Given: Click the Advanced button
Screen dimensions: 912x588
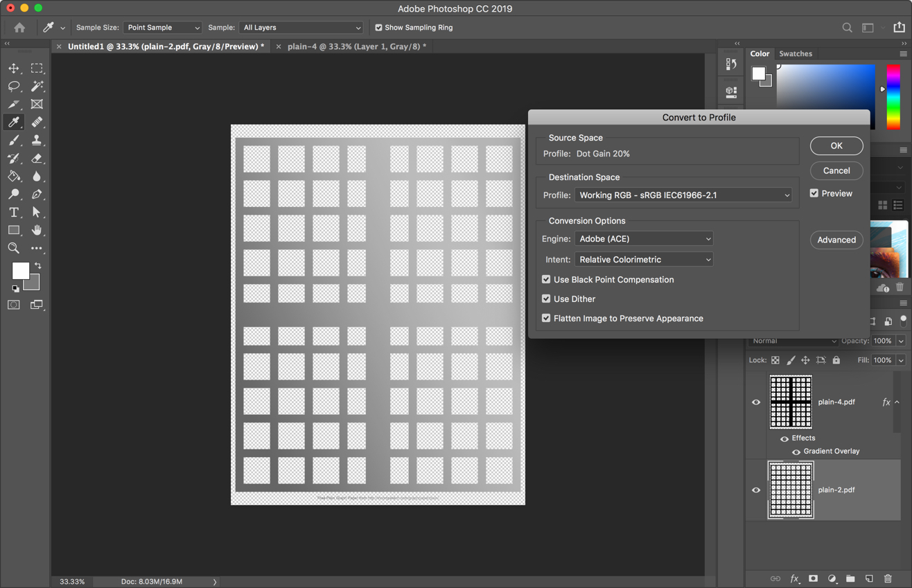Looking at the screenshot, I should (x=836, y=240).
